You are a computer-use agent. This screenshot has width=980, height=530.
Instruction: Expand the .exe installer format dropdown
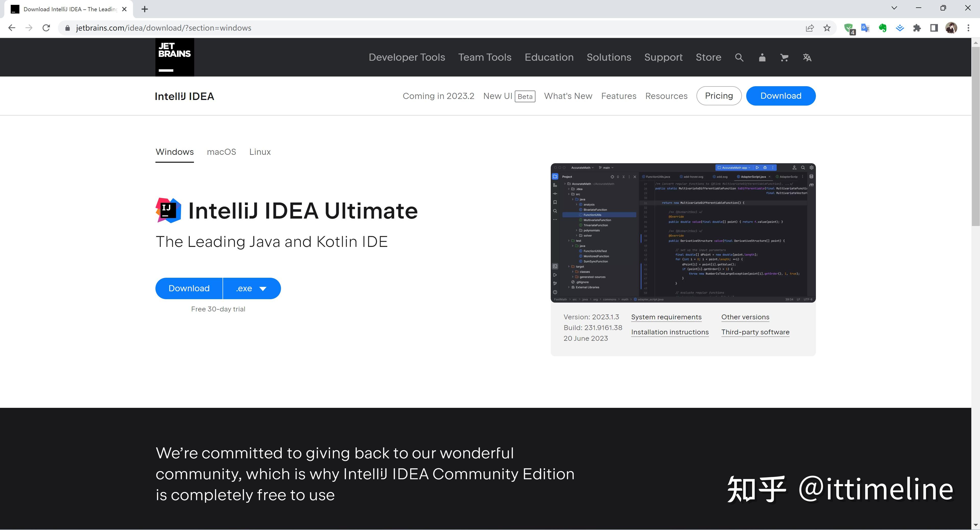pos(251,288)
